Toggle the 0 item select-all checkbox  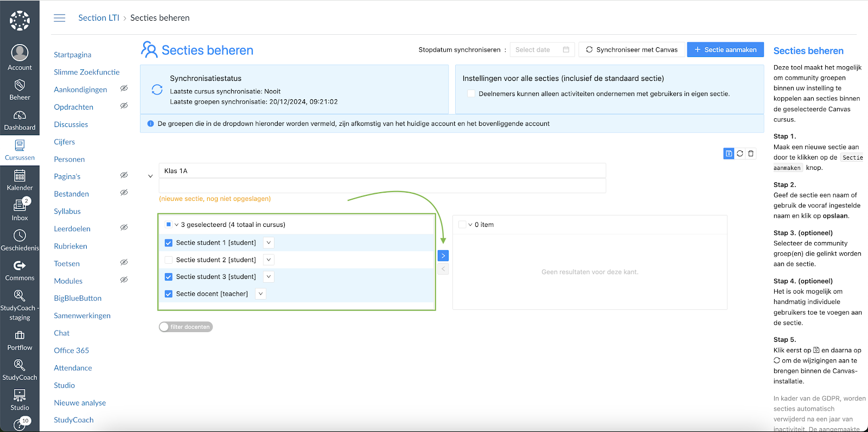[462, 224]
